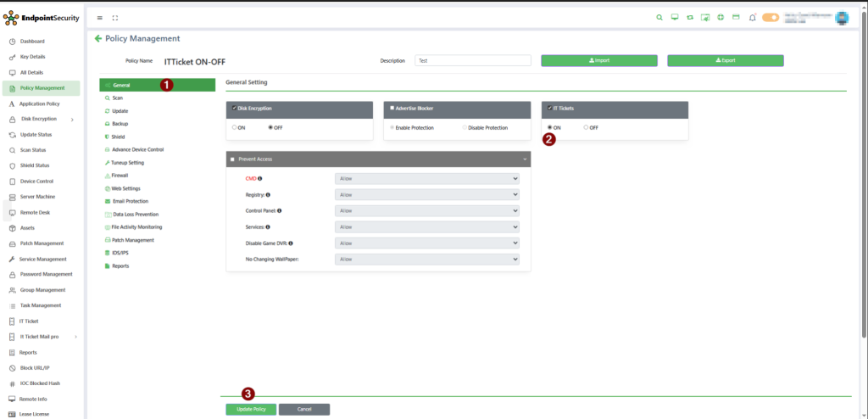Select OFF radio under IT Tickets
The height and width of the screenshot is (419, 868).
(587, 127)
